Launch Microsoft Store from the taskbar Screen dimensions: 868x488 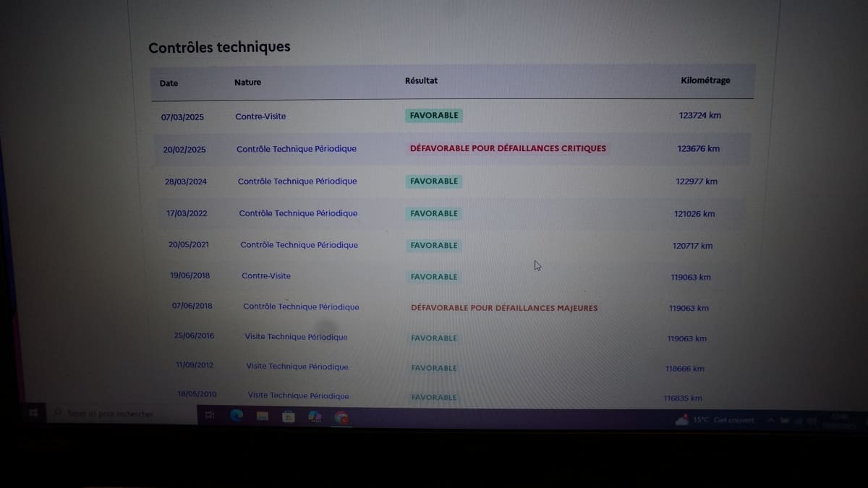coord(288,416)
